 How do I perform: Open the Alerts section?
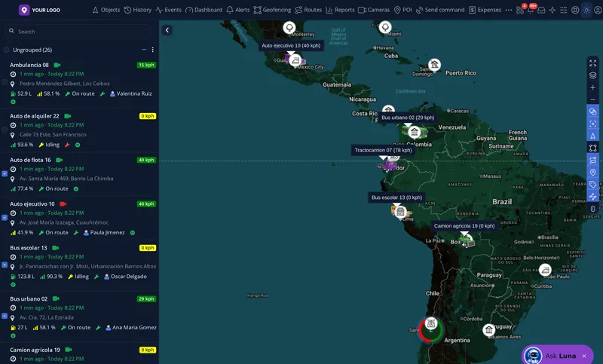(x=238, y=10)
